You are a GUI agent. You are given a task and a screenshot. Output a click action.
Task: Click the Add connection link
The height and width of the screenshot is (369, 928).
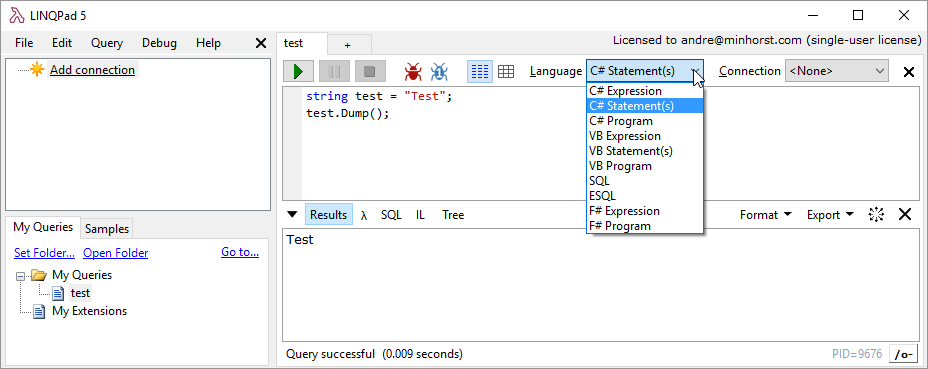point(92,70)
